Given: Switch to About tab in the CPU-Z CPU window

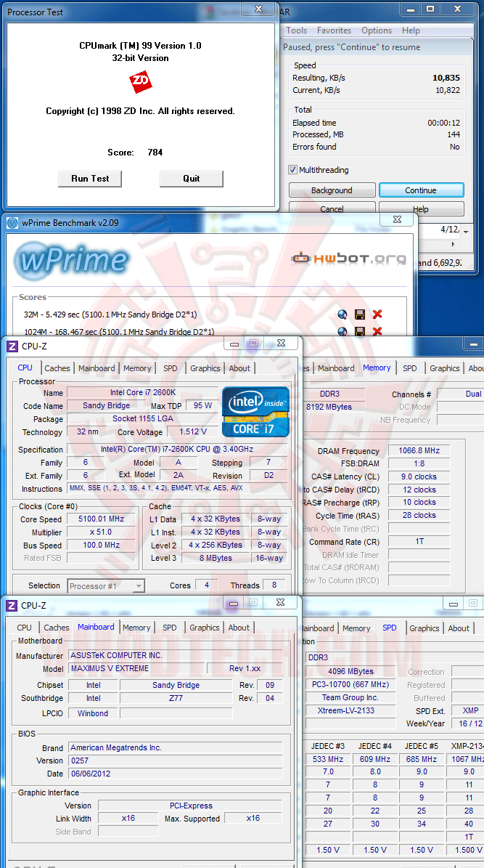Looking at the screenshot, I should [x=239, y=368].
